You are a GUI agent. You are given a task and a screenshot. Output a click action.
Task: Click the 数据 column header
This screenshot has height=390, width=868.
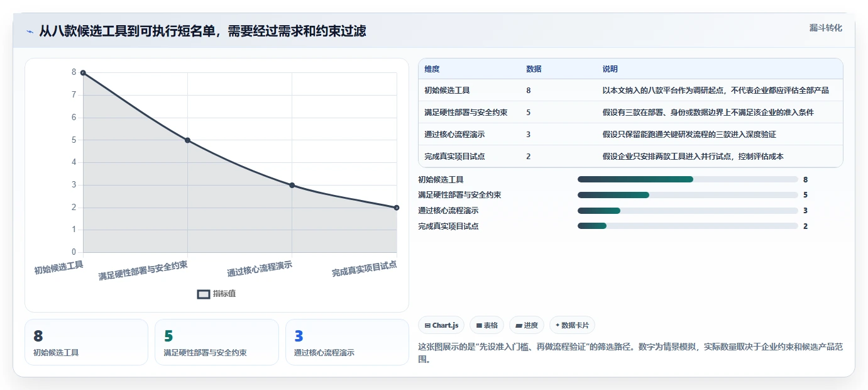coord(534,69)
